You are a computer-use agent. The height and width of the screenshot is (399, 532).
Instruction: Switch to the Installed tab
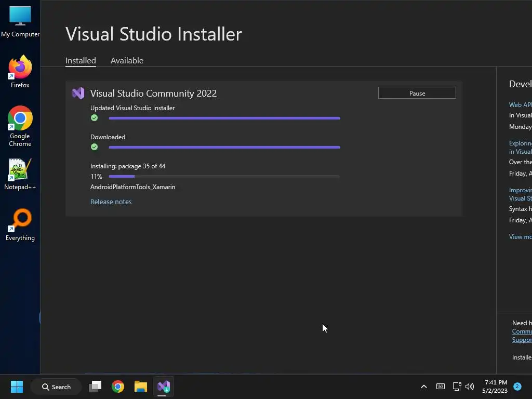(x=81, y=61)
